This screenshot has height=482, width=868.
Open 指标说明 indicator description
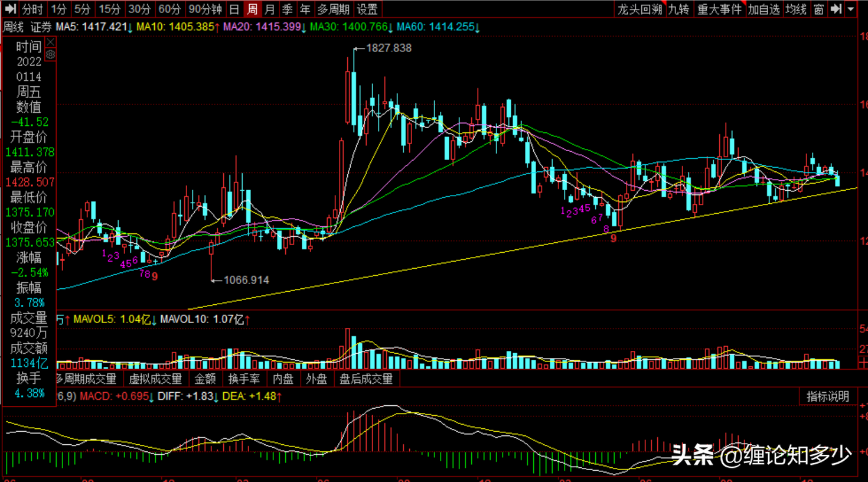[x=827, y=396]
